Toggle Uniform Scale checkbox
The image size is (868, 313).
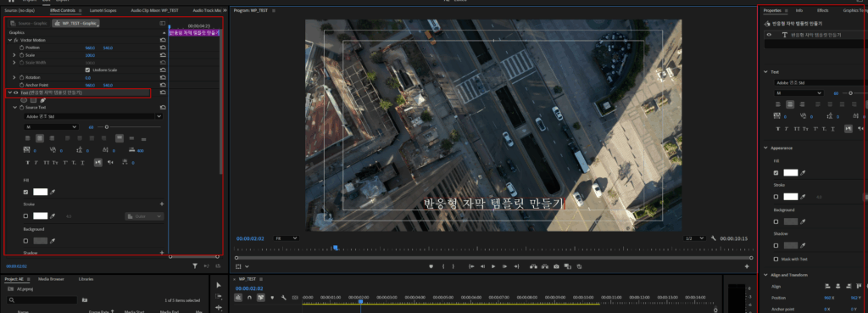(x=87, y=70)
